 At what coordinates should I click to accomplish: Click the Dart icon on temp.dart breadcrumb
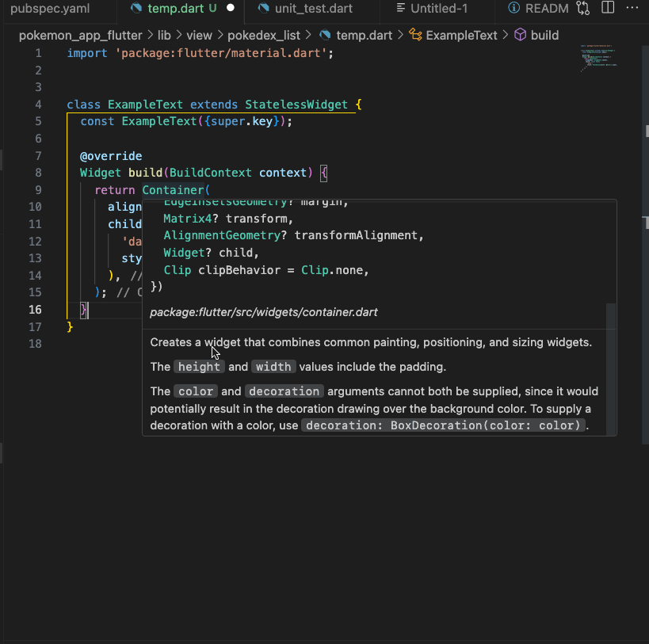(x=324, y=35)
